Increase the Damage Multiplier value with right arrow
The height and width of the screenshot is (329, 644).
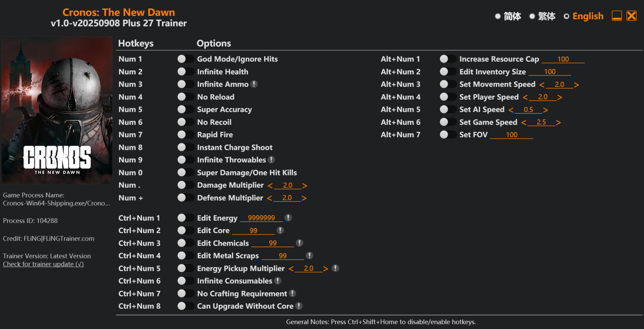(x=305, y=186)
